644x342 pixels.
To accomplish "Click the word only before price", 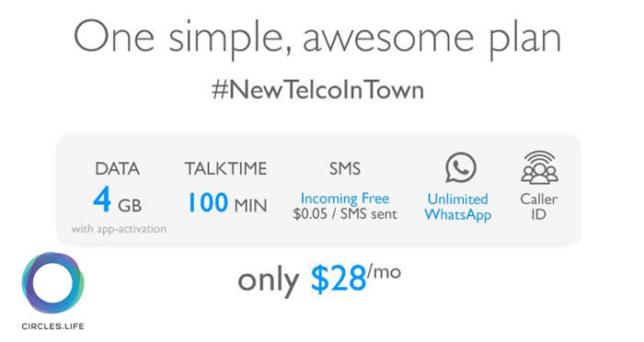I will pos(269,281).
